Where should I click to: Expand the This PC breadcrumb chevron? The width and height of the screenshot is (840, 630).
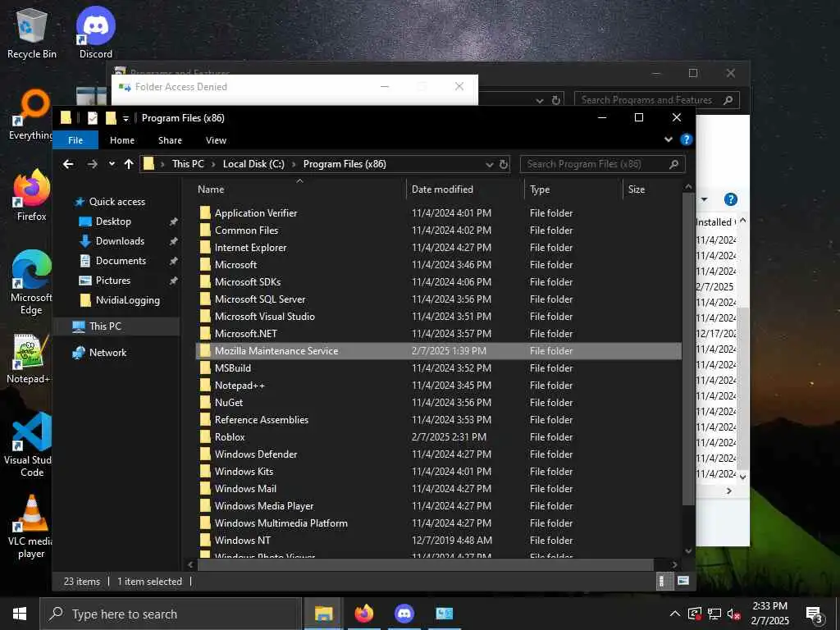[x=214, y=164]
